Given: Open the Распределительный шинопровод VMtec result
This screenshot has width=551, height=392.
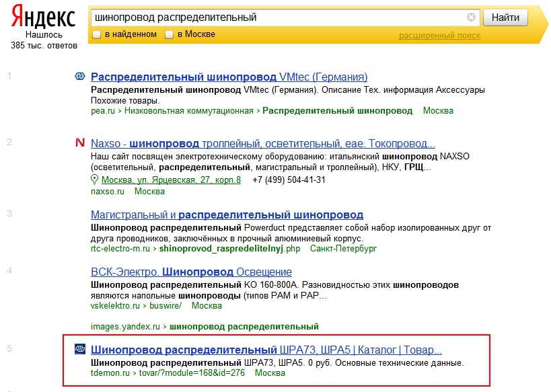Looking at the screenshot, I should coord(229,77).
